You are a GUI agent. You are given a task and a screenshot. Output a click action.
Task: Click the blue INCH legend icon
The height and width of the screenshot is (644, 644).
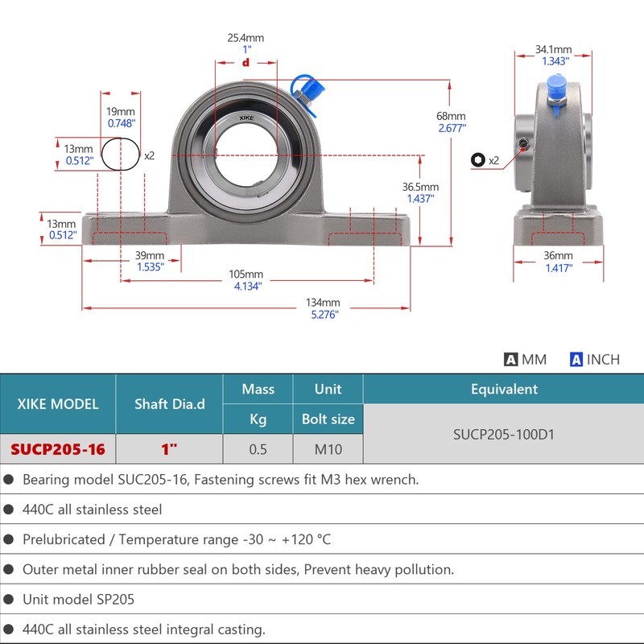click(x=576, y=359)
